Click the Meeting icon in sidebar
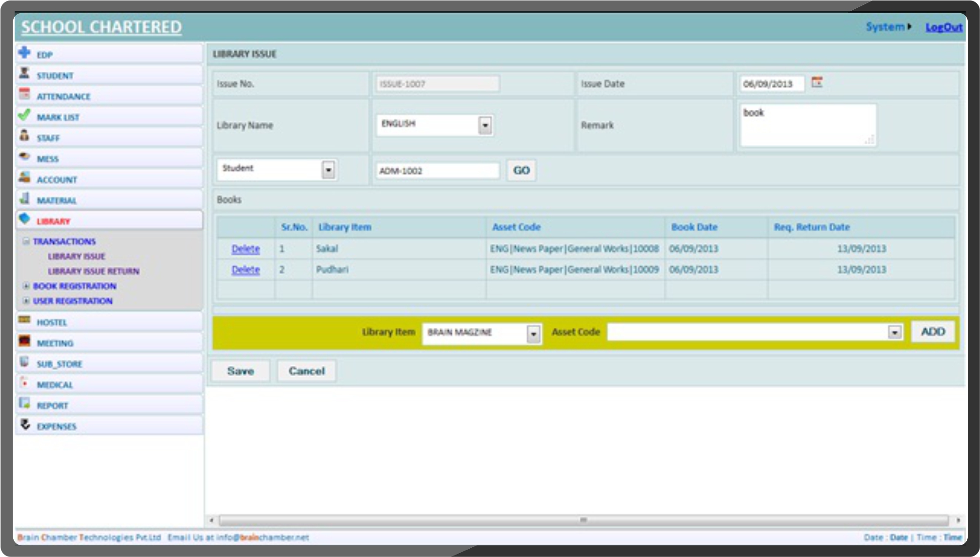 24,340
